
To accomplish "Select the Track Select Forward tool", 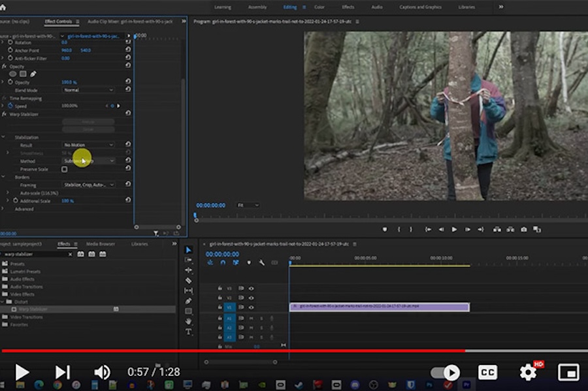I will pos(189,260).
